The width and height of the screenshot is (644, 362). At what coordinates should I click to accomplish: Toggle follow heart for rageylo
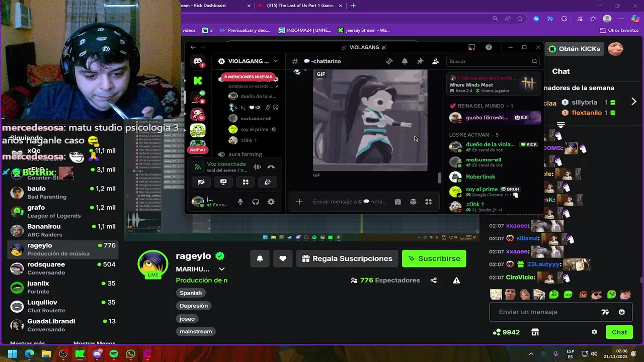click(x=283, y=258)
